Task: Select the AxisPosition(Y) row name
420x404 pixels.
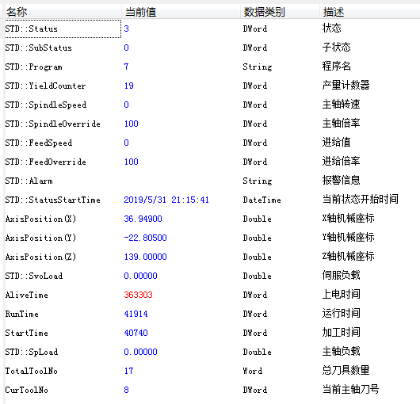Action: coord(41,238)
